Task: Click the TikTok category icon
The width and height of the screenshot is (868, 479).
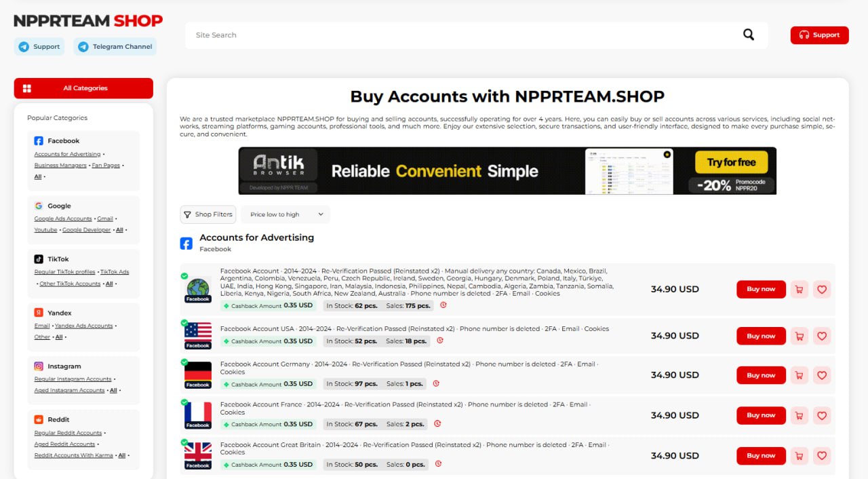Action: (x=39, y=259)
